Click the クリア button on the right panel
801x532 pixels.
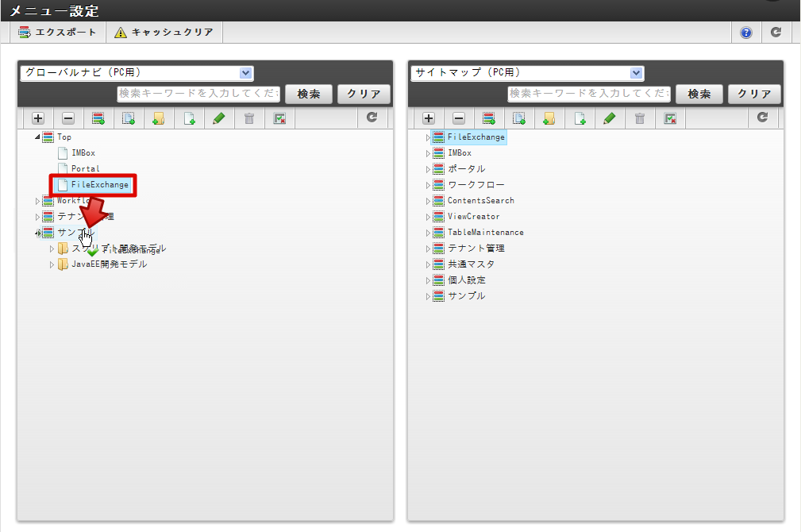click(753, 94)
